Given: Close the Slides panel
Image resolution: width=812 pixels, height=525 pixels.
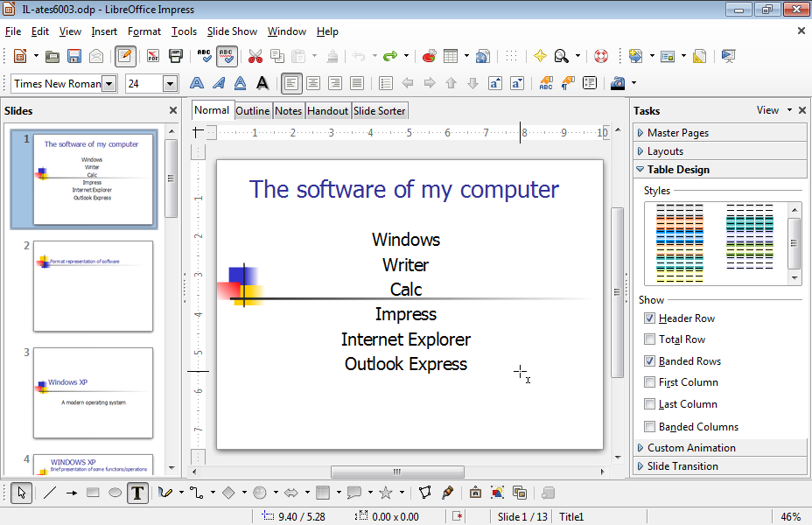Looking at the screenshot, I should (x=173, y=110).
